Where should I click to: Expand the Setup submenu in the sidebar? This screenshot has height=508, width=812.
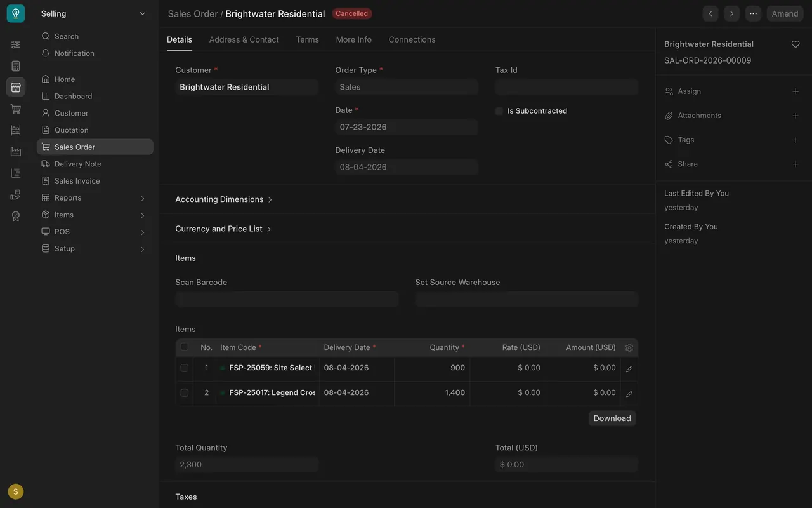142,249
